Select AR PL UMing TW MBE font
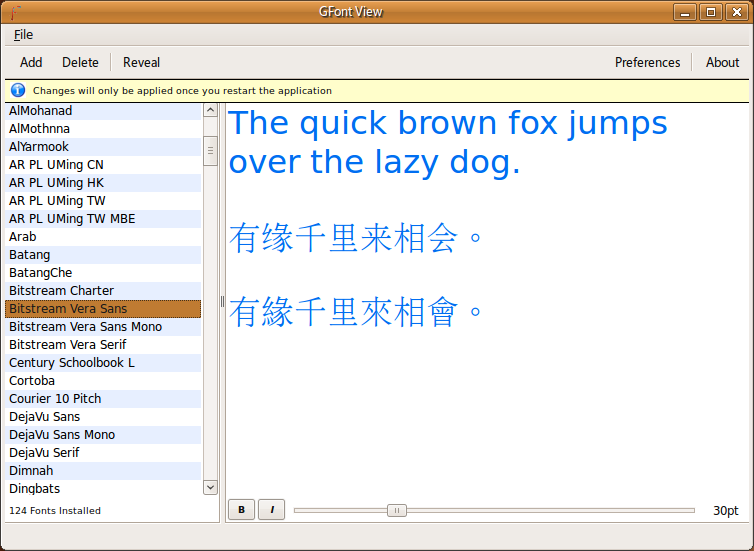Screen dimensions: 754x551 (103, 219)
